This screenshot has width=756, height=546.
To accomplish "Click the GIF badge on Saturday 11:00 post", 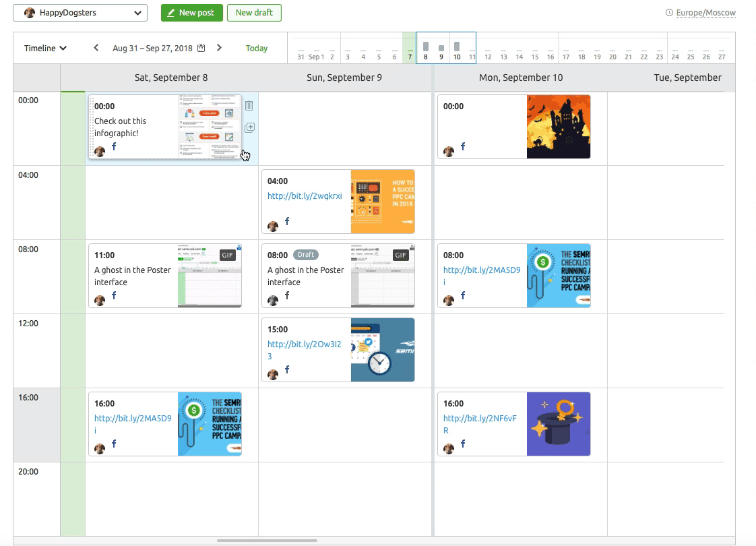I will (227, 255).
